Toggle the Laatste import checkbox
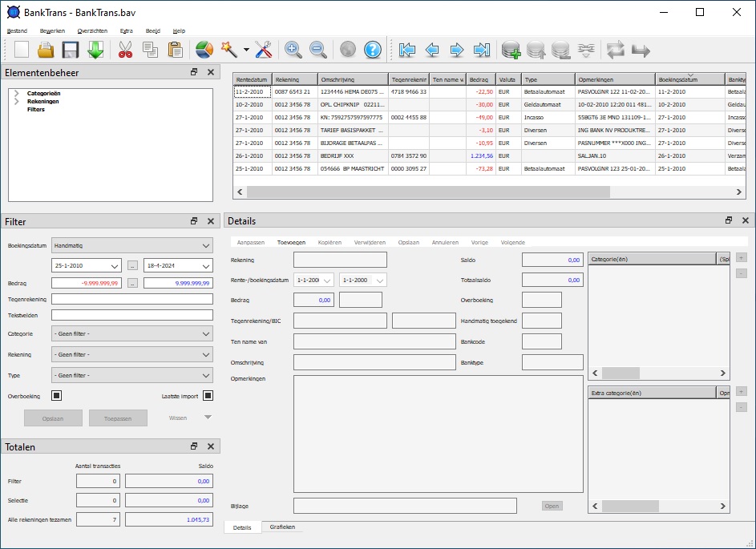Viewport: 756px width, 549px height. point(208,395)
